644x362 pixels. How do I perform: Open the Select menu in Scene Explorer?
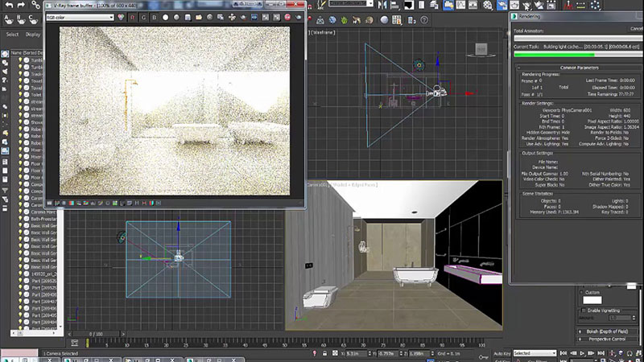point(12,35)
